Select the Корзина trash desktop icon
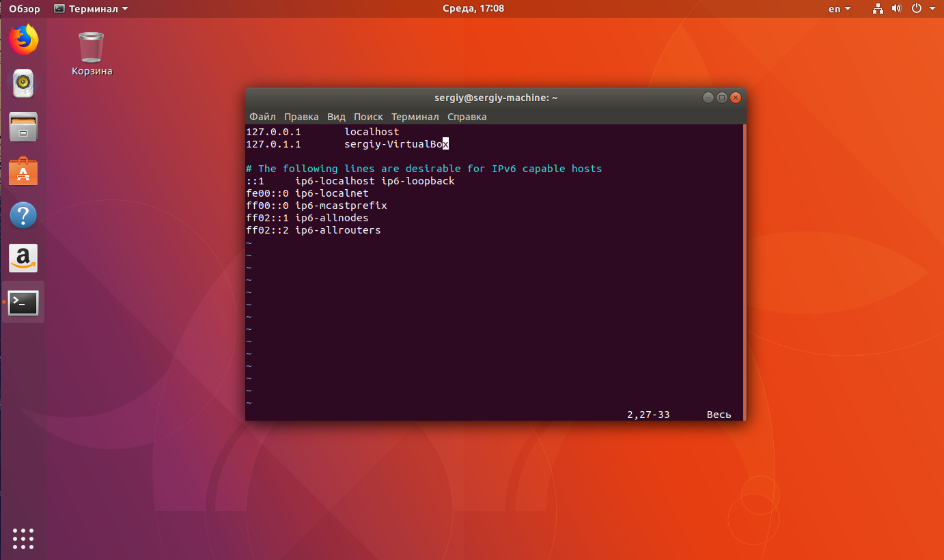The width and height of the screenshot is (944, 560). (x=92, y=53)
